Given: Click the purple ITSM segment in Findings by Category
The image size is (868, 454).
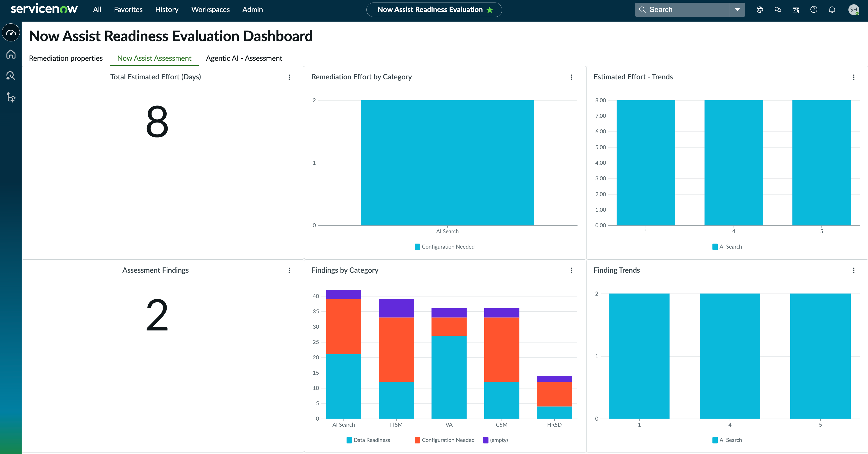Looking at the screenshot, I should (x=396, y=308).
